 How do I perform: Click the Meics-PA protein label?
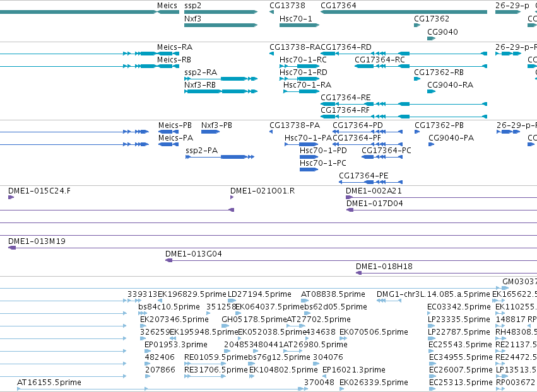pos(175,138)
